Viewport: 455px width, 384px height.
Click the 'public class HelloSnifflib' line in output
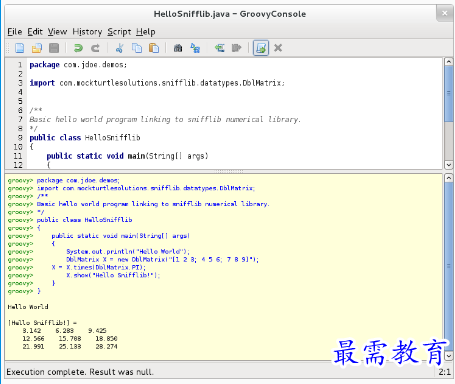coord(84,220)
